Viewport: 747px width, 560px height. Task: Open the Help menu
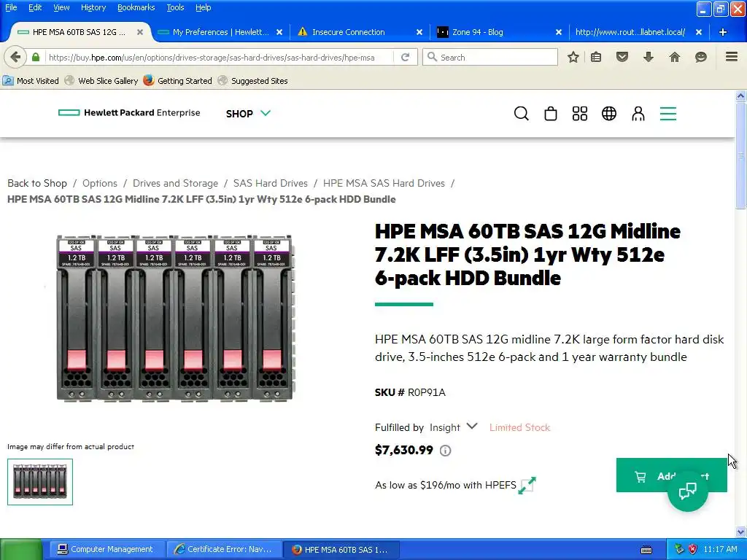(x=203, y=7)
